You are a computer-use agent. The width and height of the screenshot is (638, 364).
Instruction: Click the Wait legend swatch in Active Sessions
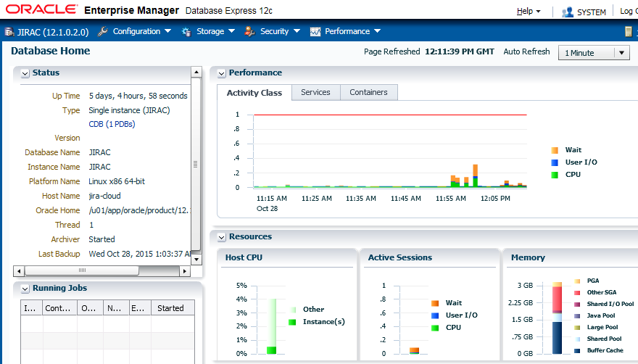click(435, 303)
